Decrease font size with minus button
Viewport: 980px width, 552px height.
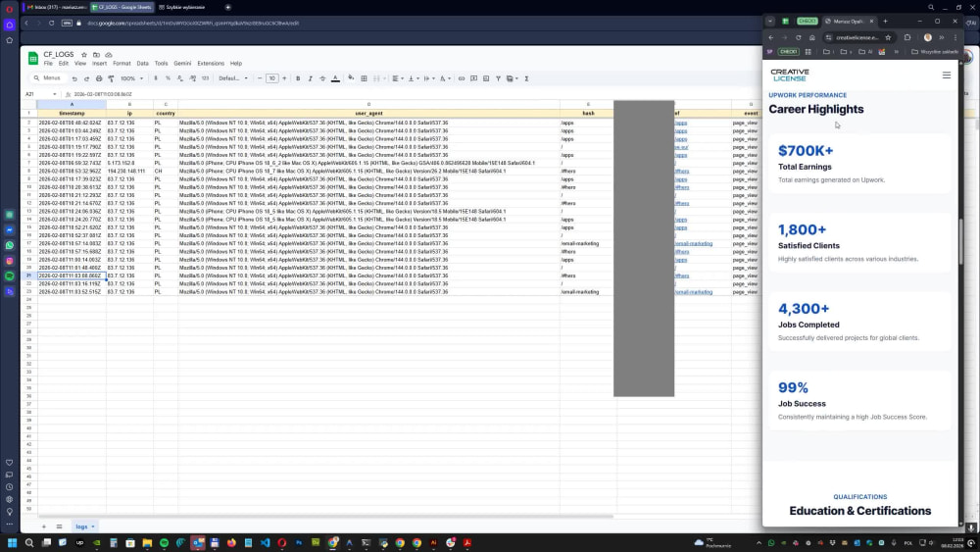click(x=260, y=78)
